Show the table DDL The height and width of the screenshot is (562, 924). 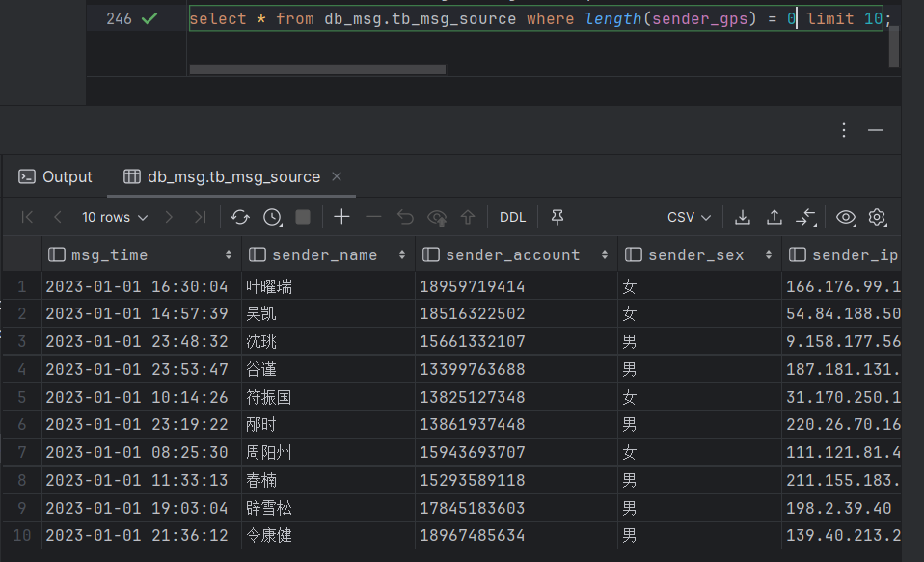coord(513,218)
